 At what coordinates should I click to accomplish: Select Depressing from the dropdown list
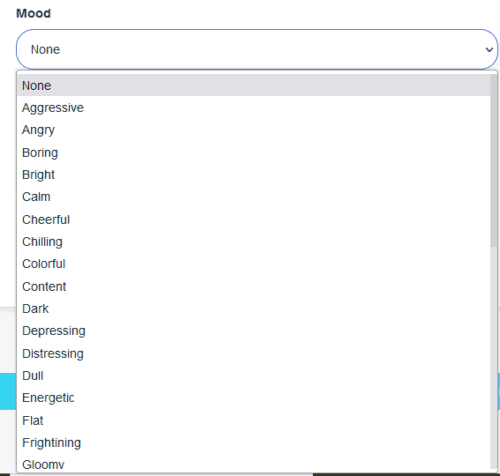(x=253, y=331)
